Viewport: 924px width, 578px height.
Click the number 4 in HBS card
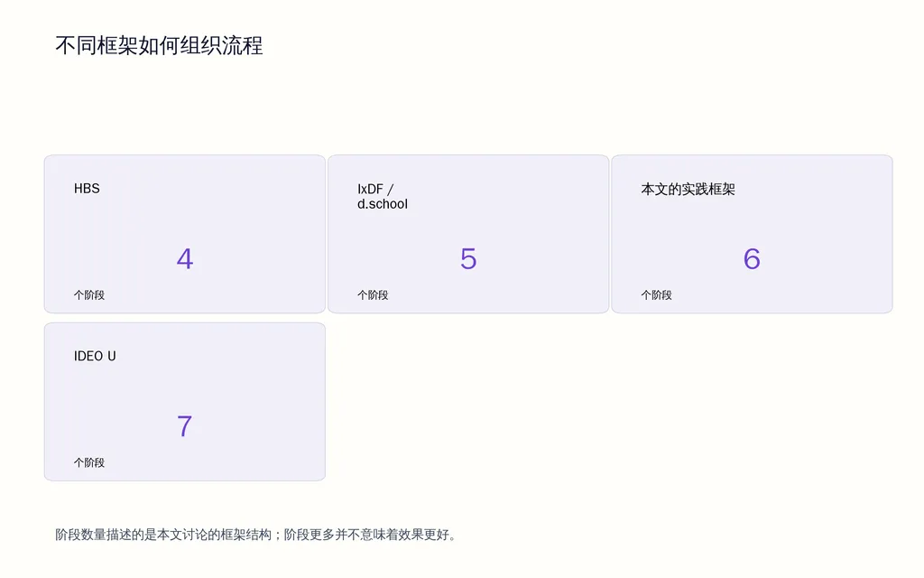(x=184, y=259)
